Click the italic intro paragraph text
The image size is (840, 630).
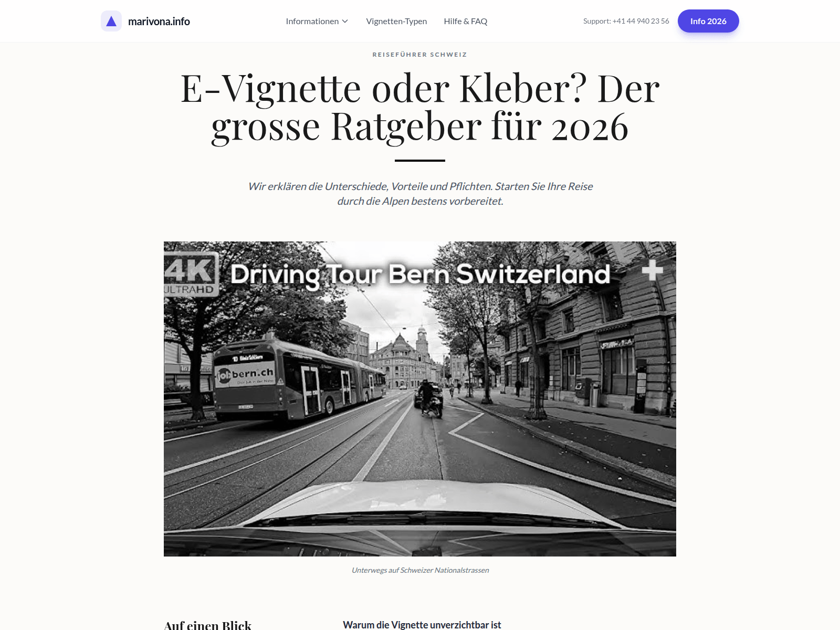(420, 194)
